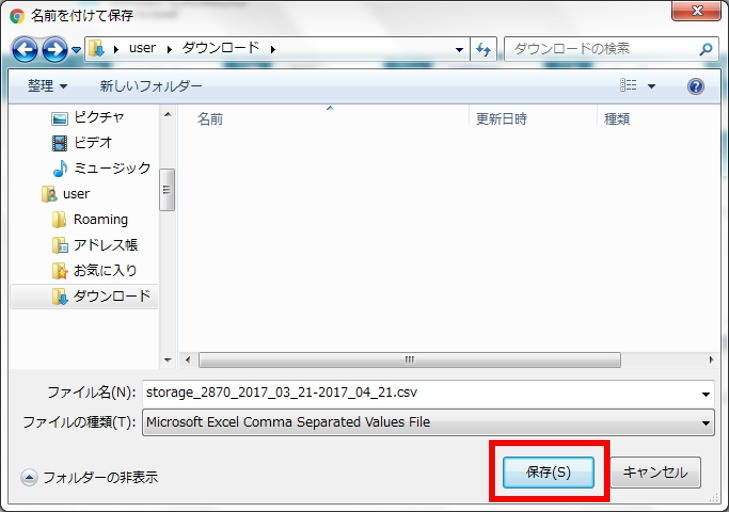Screen dimensions: 729x512
Task: Open the ファイルの種類 dropdown
Action: (x=428, y=422)
